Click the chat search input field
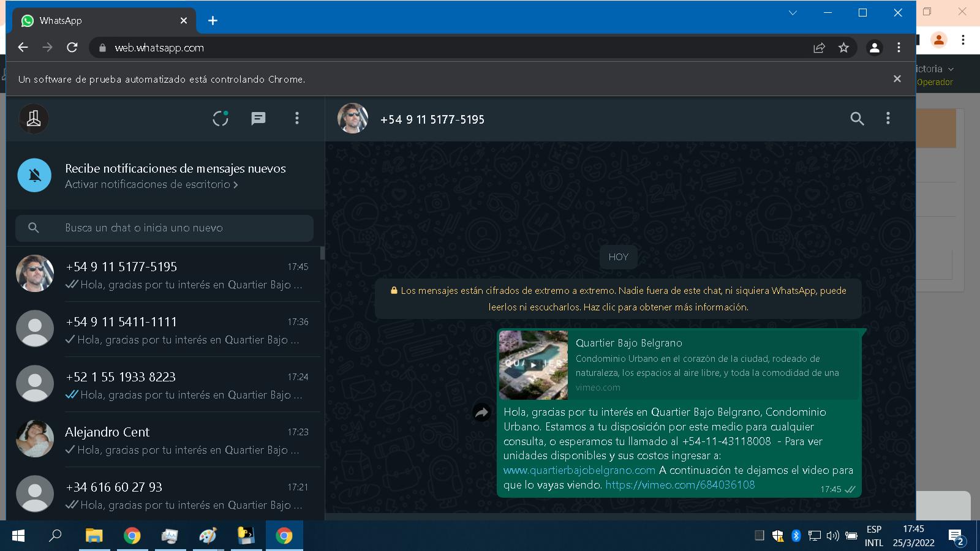Screen dimensions: 980x551 click(164, 228)
